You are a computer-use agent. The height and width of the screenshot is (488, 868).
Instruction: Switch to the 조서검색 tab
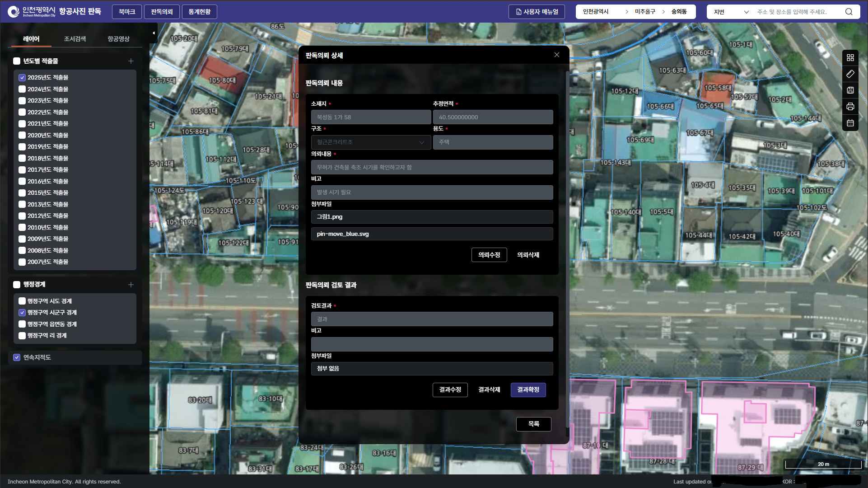pyautogui.click(x=75, y=39)
